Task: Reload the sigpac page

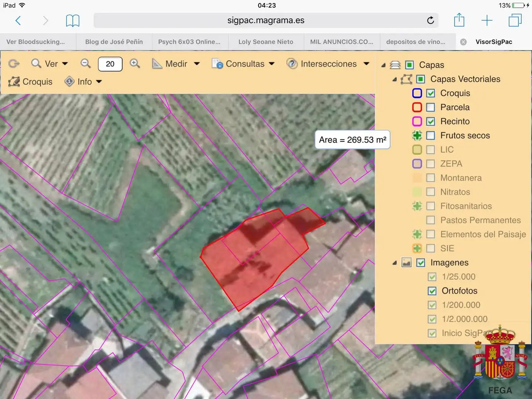Action: (430, 20)
